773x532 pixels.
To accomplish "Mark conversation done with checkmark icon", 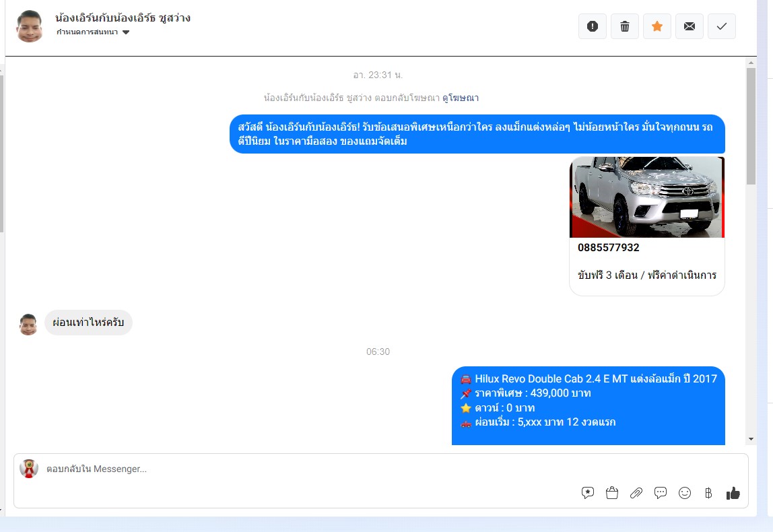I will click(722, 26).
